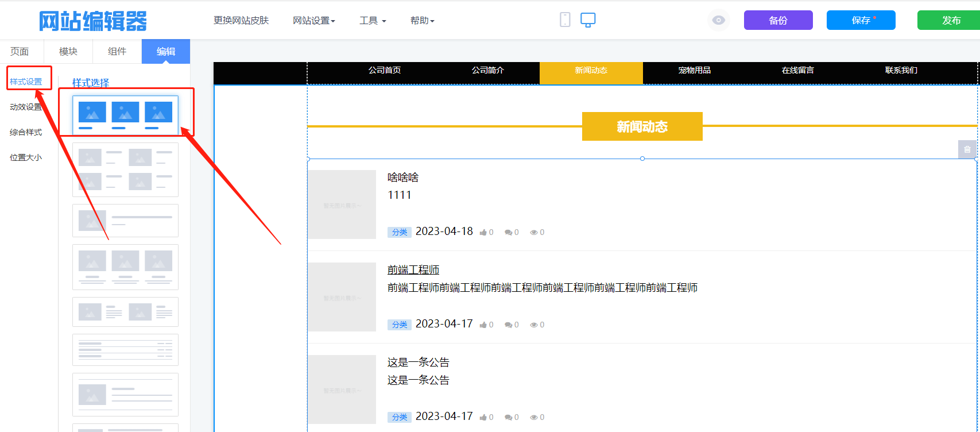Screen dimensions: 980x432
Task: Choose the text-only list layout style
Action: pos(125,350)
